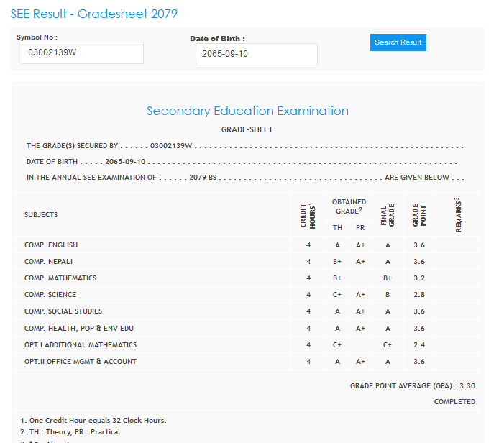Click the 2.8 grade point value
Viewport: 504px width, 443px height.
tap(419, 295)
